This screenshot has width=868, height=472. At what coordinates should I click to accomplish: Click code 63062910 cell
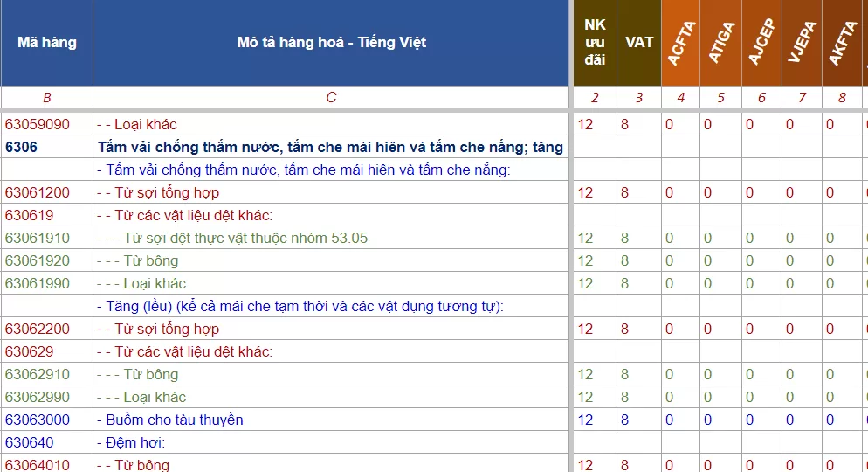(46, 374)
